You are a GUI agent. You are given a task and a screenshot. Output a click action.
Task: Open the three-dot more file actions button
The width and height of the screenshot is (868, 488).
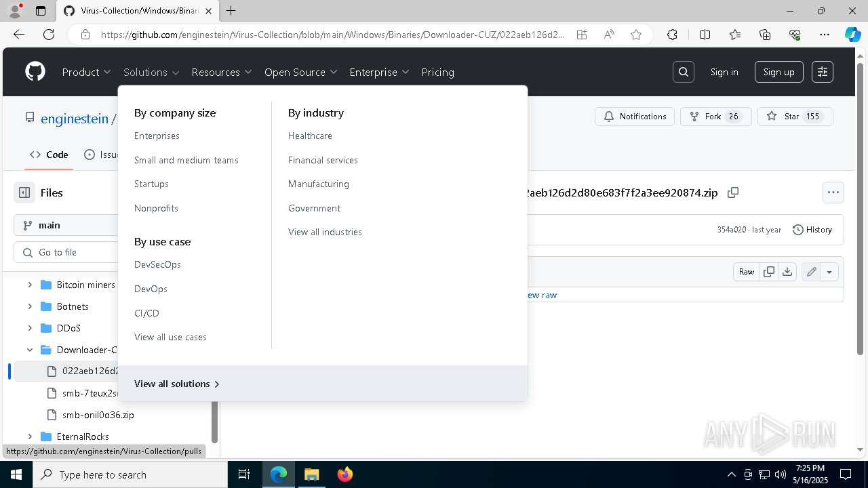(833, 192)
